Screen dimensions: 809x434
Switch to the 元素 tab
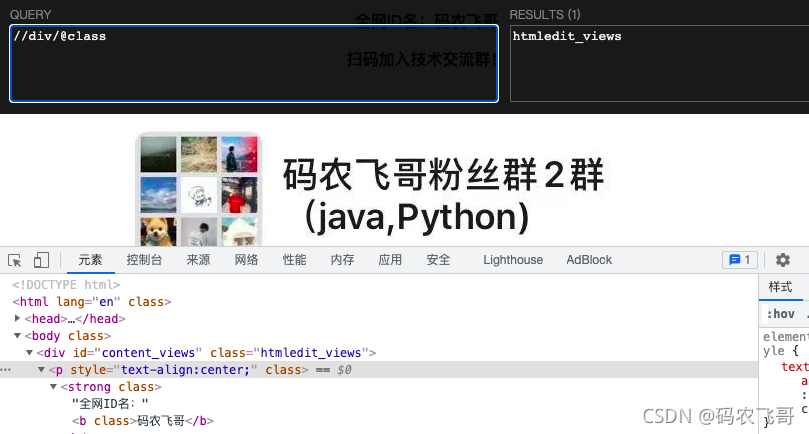point(90,260)
